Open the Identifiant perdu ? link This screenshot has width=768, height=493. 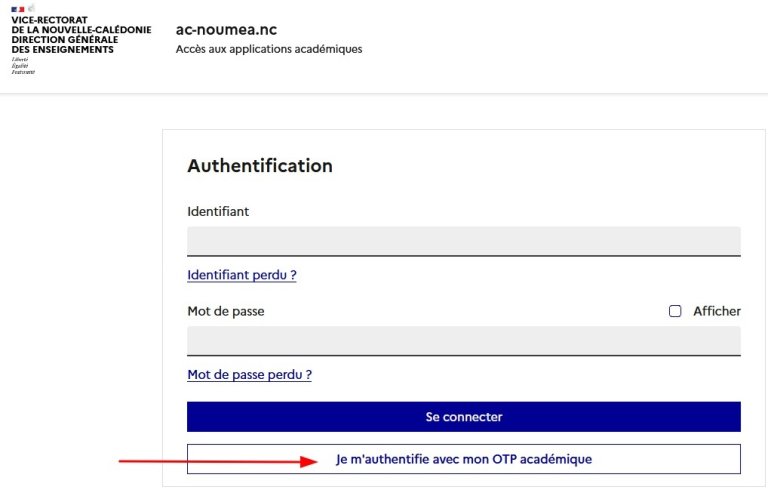242,275
